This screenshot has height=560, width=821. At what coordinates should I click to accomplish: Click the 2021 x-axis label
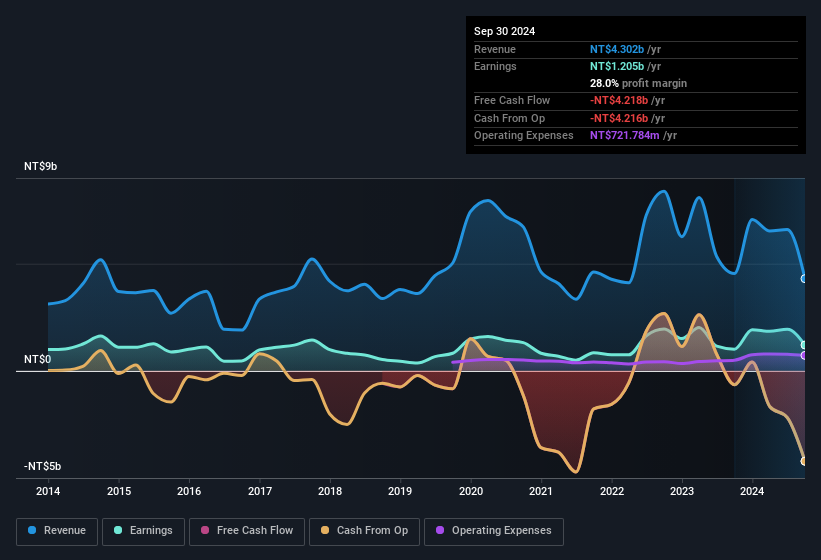click(541, 491)
